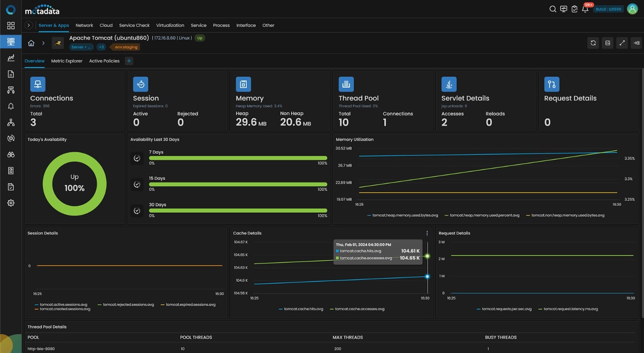Image resolution: width=644 pixels, height=353 pixels.
Task: Open Cache Details three-dot options menu
Action: 427,233
